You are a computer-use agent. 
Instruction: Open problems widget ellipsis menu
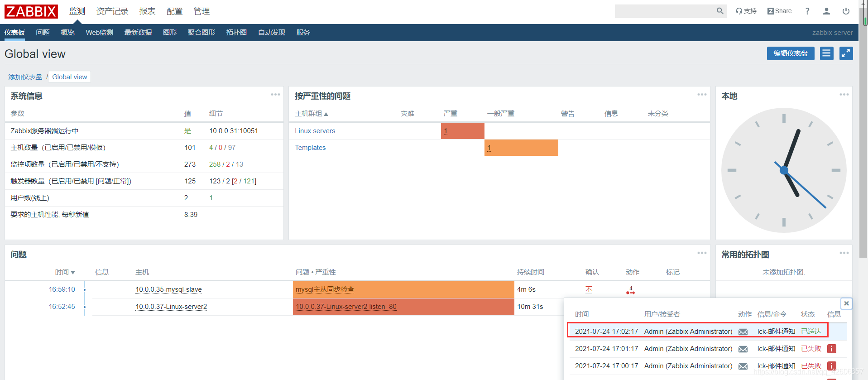point(702,253)
